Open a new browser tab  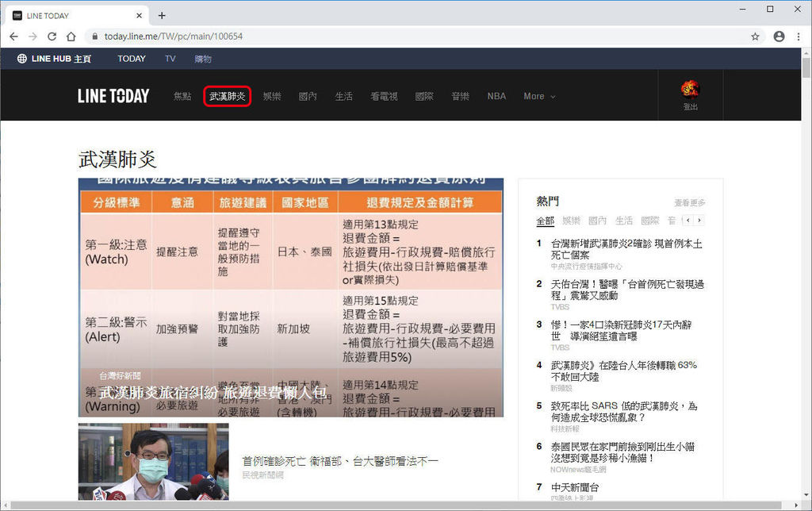162,16
